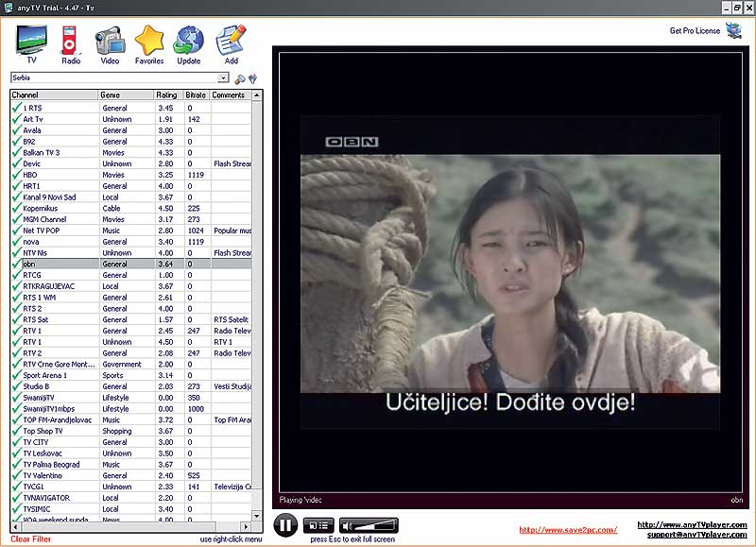
Task: Click the tools icon beside the search icon
Action: point(252,78)
